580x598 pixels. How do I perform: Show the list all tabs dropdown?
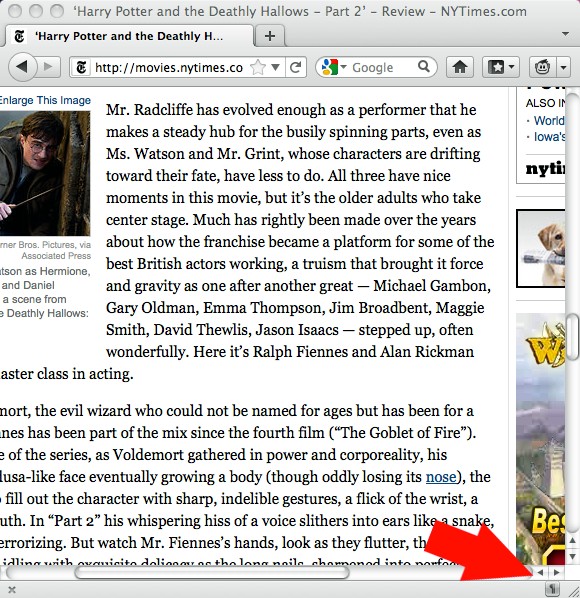coord(566,34)
